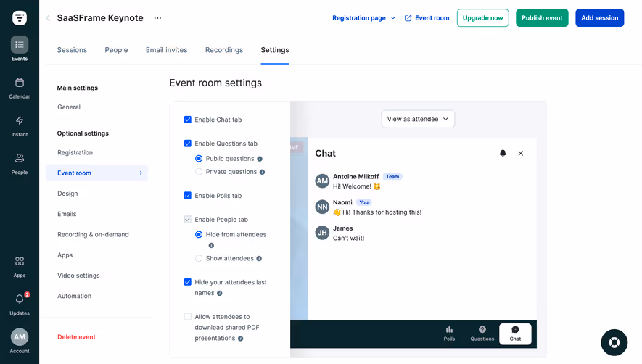Open Design settings
This screenshot has width=642, height=364.
click(67, 194)
